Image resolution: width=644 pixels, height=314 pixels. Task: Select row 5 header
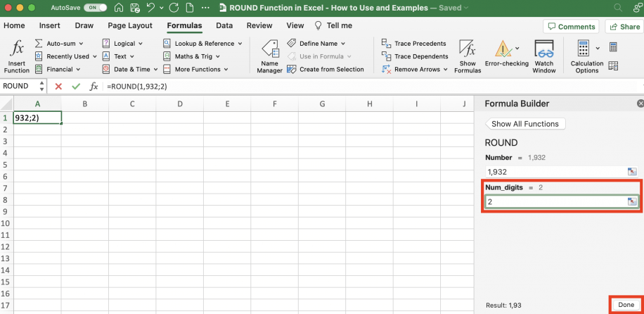[x=6, y=165]
